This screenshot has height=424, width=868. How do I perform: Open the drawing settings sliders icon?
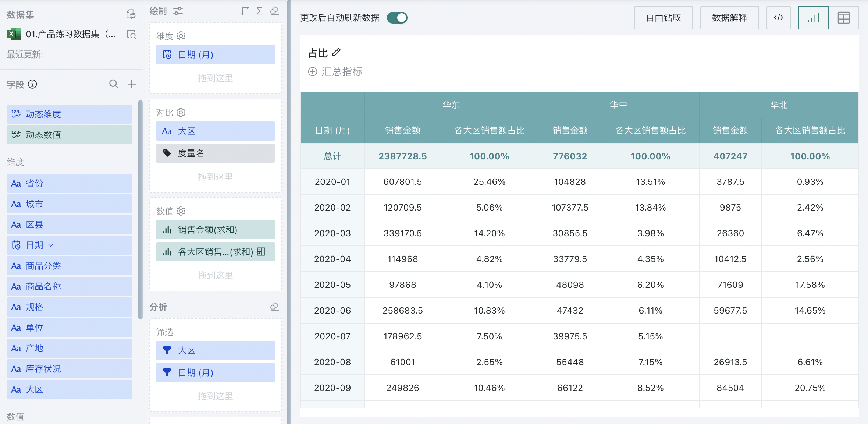pyautogui.click(x=178, y=11)
